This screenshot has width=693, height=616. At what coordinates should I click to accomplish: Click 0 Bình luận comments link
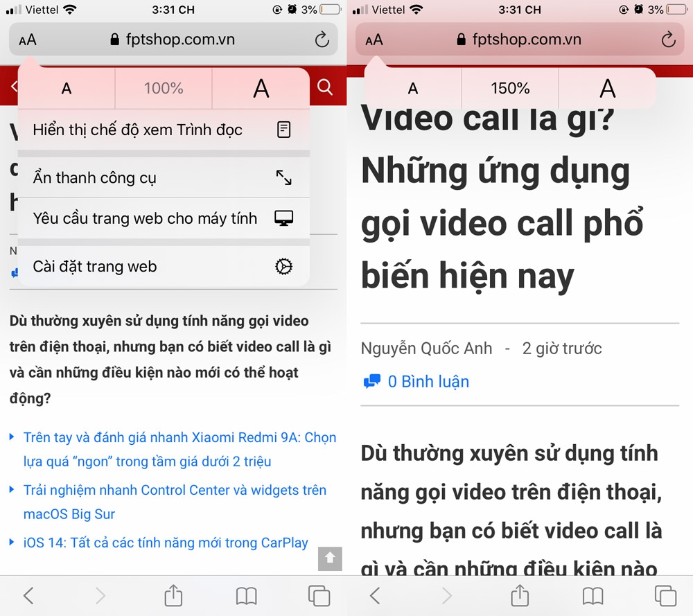[x=428, y=381]
